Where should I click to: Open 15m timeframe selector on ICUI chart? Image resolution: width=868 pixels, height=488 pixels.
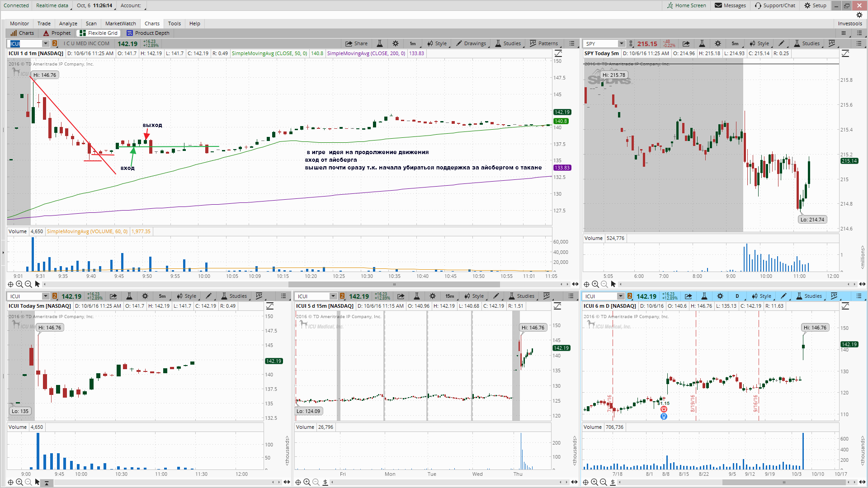pos(450,296)
